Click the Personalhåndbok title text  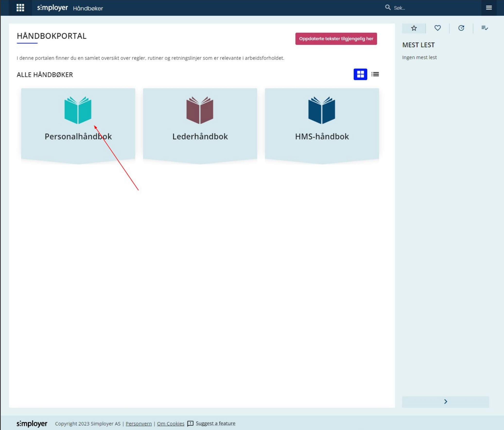pyautogui.click(x=78, y=137)
